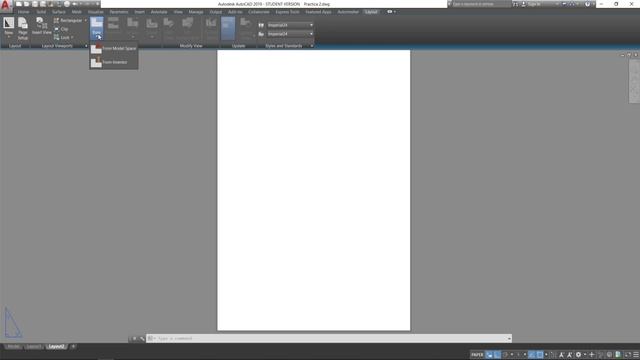
Task: Click the Save quick access icon
Action: click(35, 4)
